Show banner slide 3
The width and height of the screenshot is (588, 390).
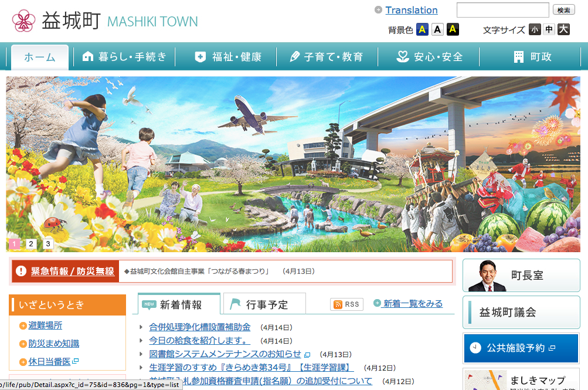(48, 244)
